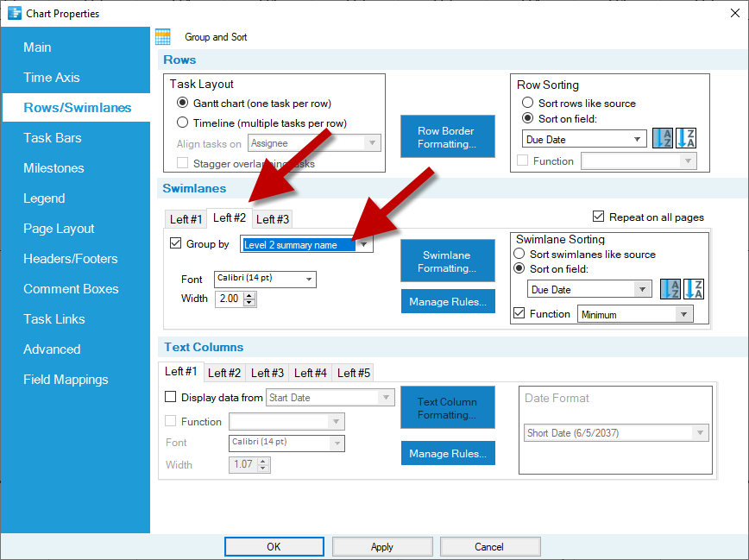Open the Comment Boxes page

[x=71, y=288]
